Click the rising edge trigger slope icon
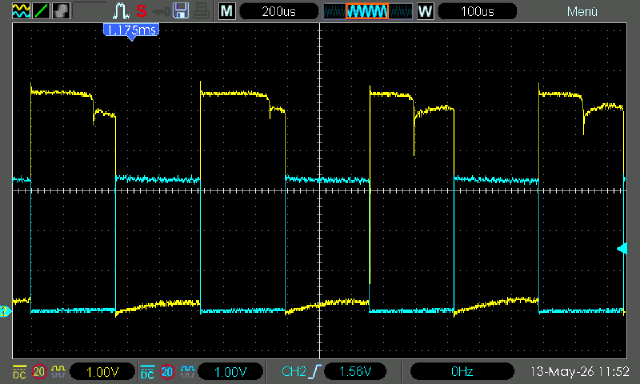Screen dimensions: 640x384 click(316, 371)
